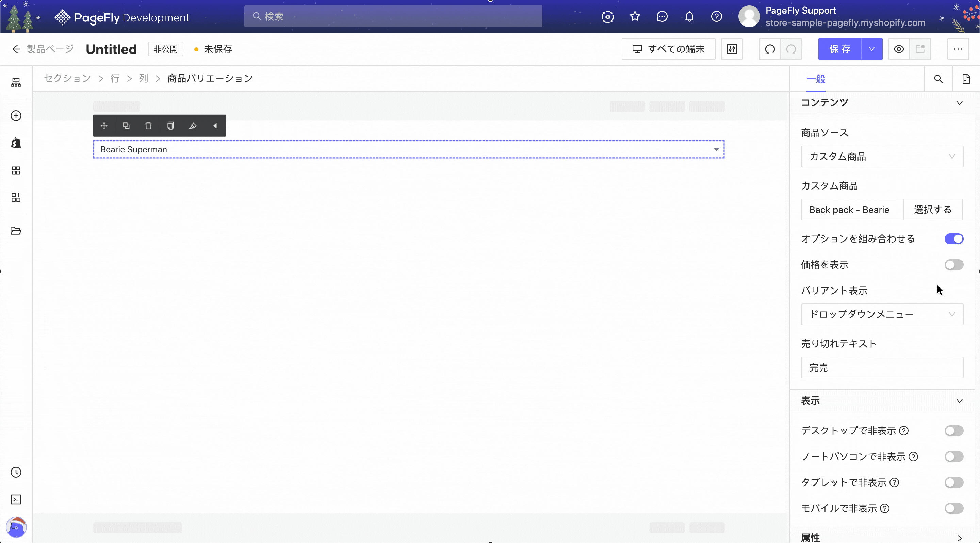This screenshot has height=543, width=980.
Task: Click the 非公開 status badge
Action: (165, 49)
